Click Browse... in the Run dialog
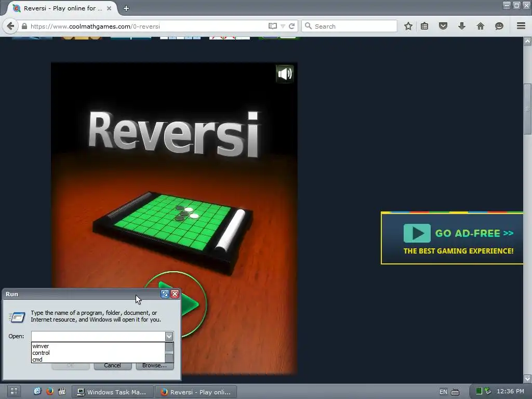This screenshot has width=532, height=399. point(155,366)
